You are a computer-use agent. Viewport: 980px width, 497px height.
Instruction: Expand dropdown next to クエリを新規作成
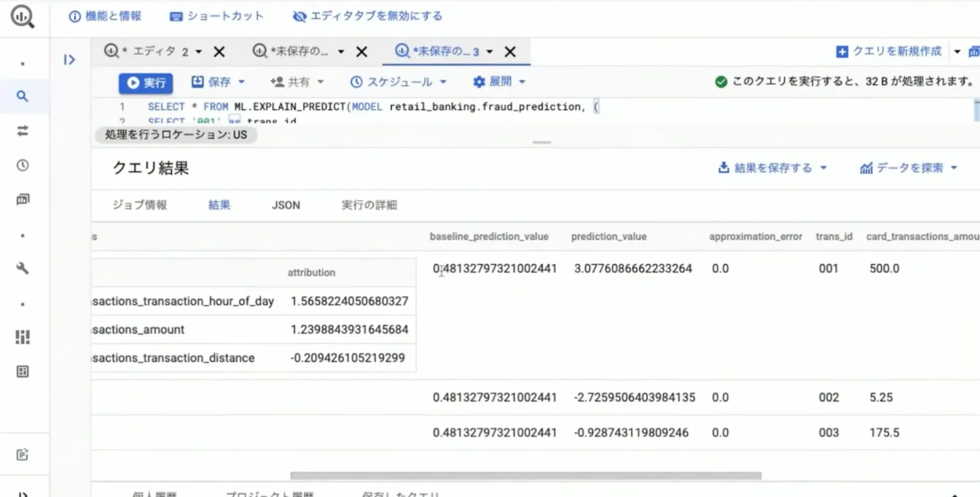(957, 52)
